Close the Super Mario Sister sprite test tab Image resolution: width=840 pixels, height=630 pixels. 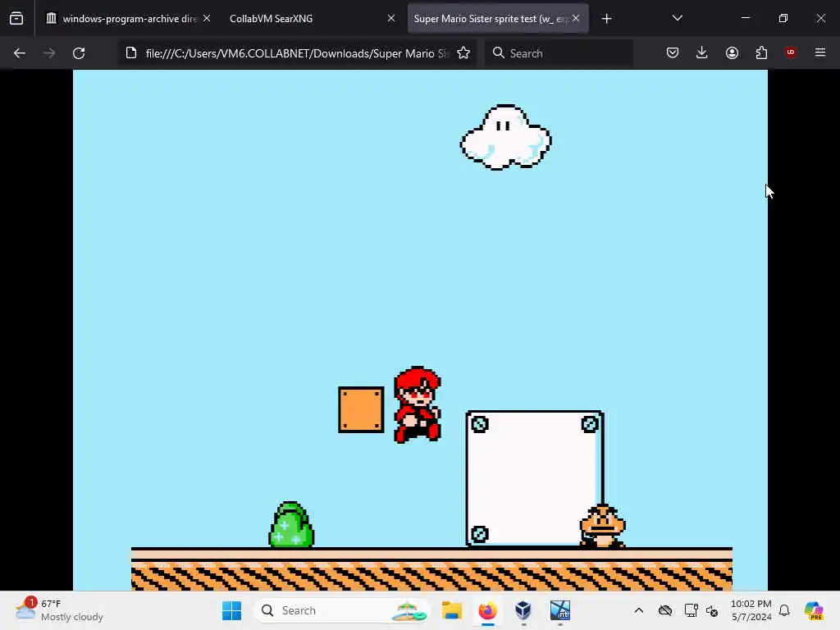pos(576,18)
